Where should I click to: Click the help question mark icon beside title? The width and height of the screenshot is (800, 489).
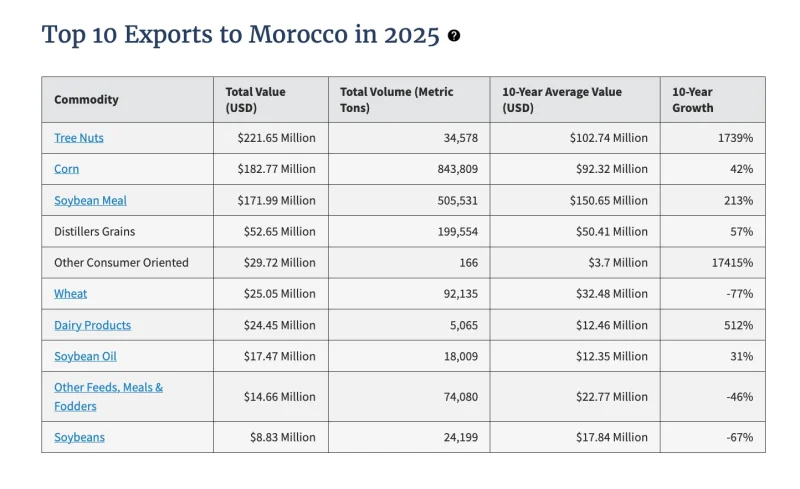(x=454, y=36)
